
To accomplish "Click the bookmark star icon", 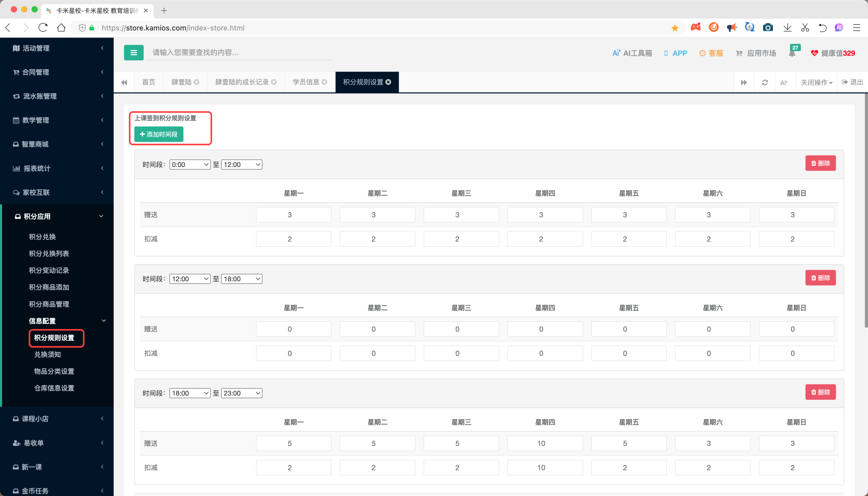I will point(675,28).
